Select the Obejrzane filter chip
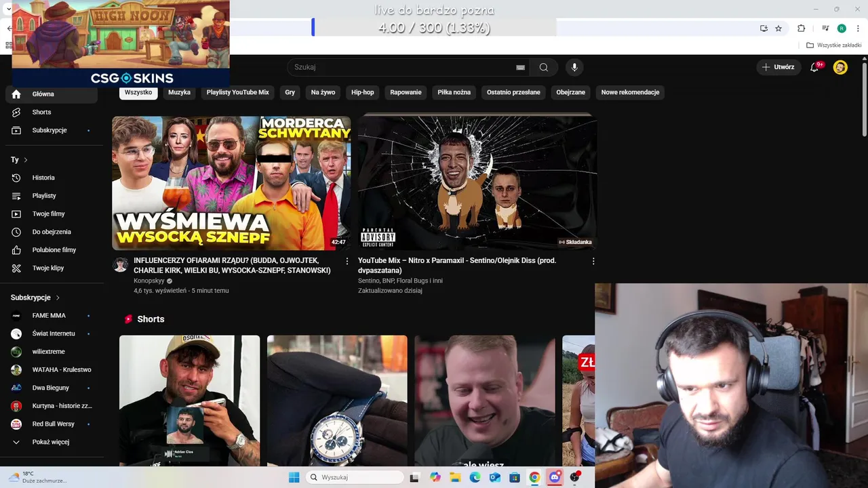Image resolution: width=868 pixels, height=488 pixels. pos(571,92)
